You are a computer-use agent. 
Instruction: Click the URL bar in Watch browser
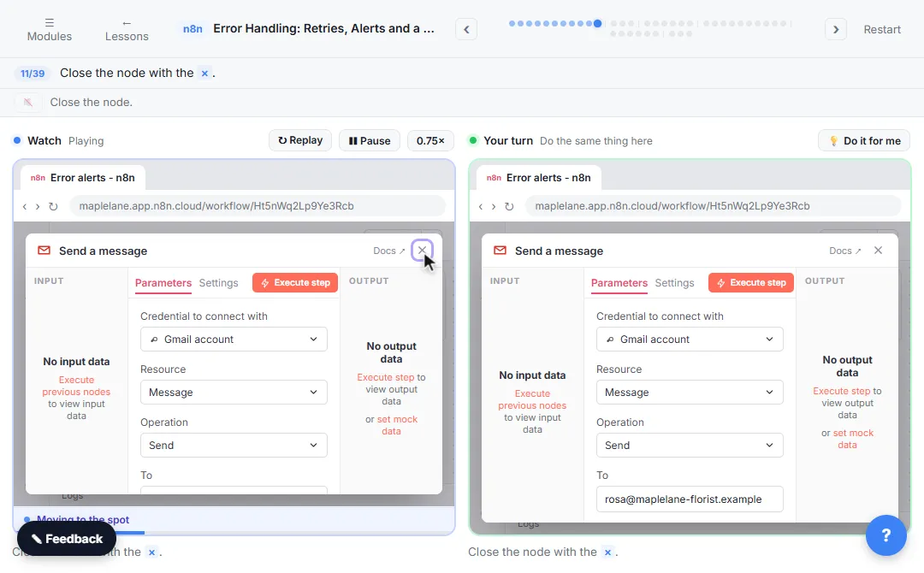point(258,206)
